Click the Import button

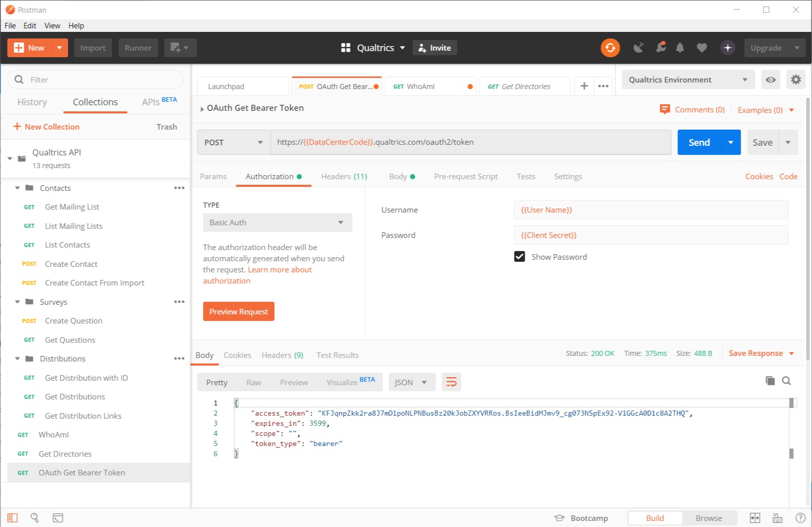click(x=93, y=48)
